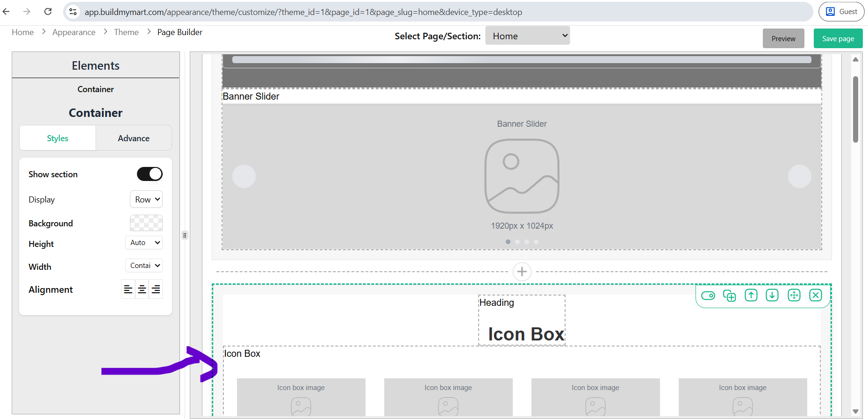Toggle the Show section switch
Screen dimensions: 868x419
pos(150,174)
